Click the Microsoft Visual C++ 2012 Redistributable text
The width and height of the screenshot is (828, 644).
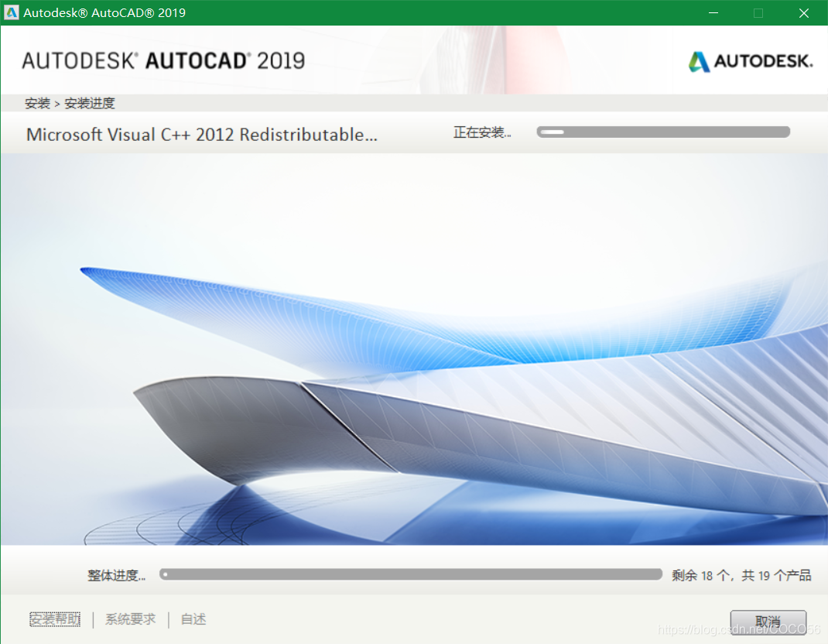coord(202,134)
